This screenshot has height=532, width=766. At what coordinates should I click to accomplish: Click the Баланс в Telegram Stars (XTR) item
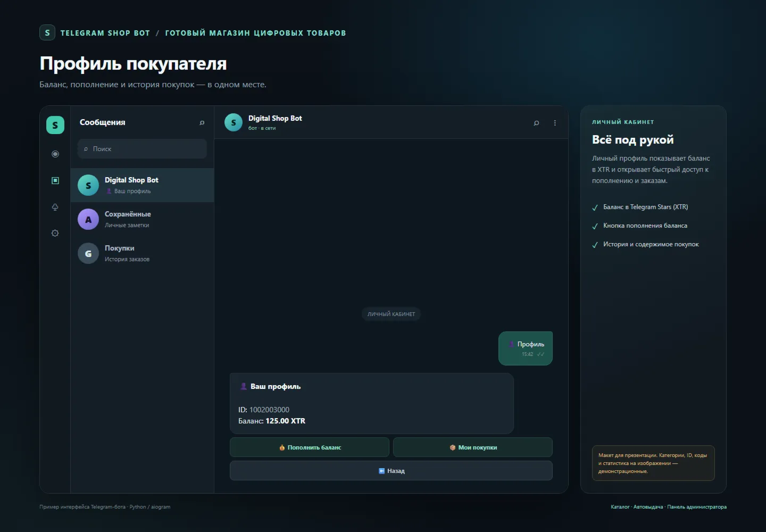(640, 207)
